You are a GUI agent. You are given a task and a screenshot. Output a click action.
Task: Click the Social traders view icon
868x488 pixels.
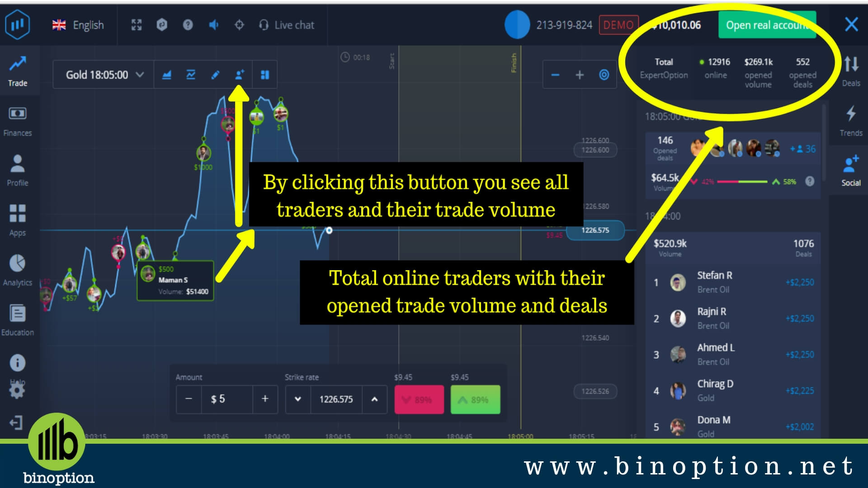[239, 75]
